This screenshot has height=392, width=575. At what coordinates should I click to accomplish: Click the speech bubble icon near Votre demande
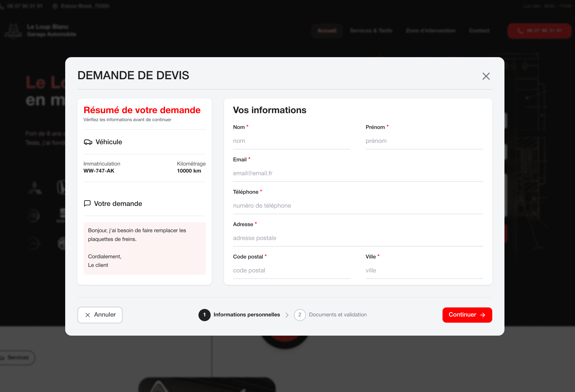coord(87,203)
